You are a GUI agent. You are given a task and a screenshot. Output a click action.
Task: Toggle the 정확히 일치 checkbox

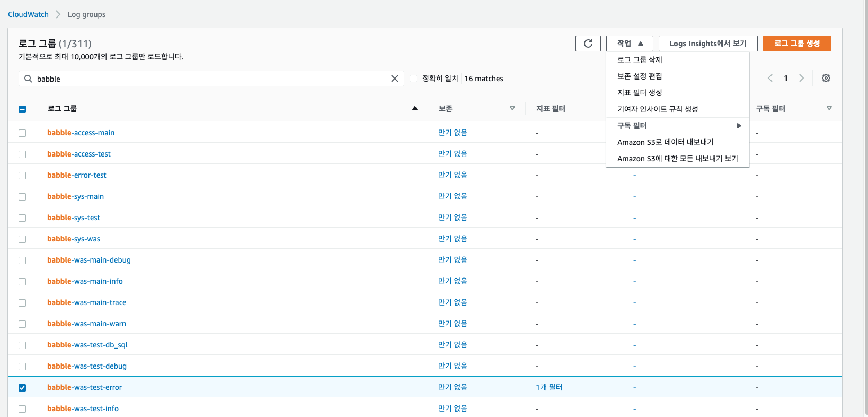(x=413, y=79)
